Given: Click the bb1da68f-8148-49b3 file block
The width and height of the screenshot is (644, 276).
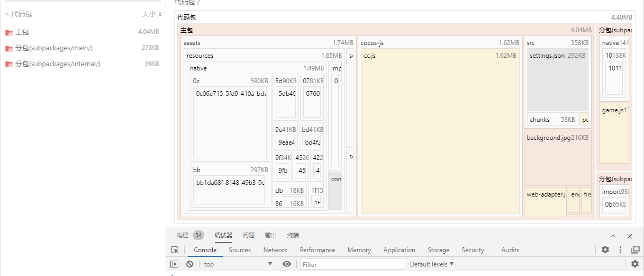Looking at the screenshot, I should (229, 190).
